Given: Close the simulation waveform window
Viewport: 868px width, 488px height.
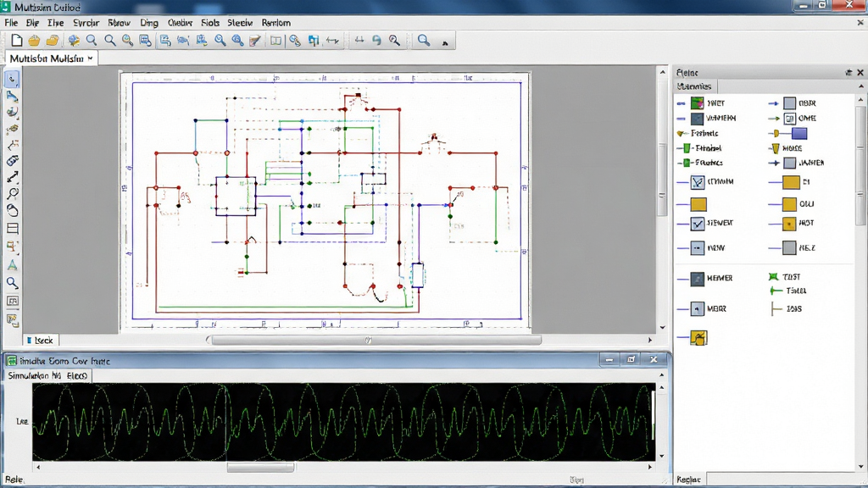Looking at the screenshot, I should [654, 359].
